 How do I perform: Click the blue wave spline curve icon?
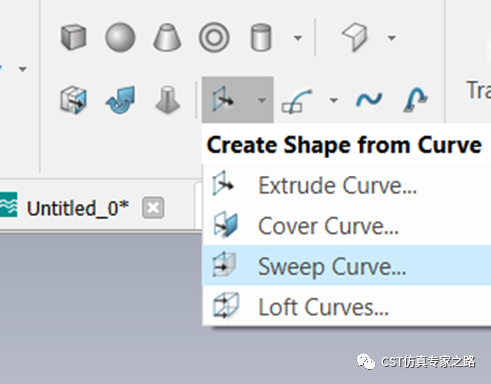coord(369,99)
